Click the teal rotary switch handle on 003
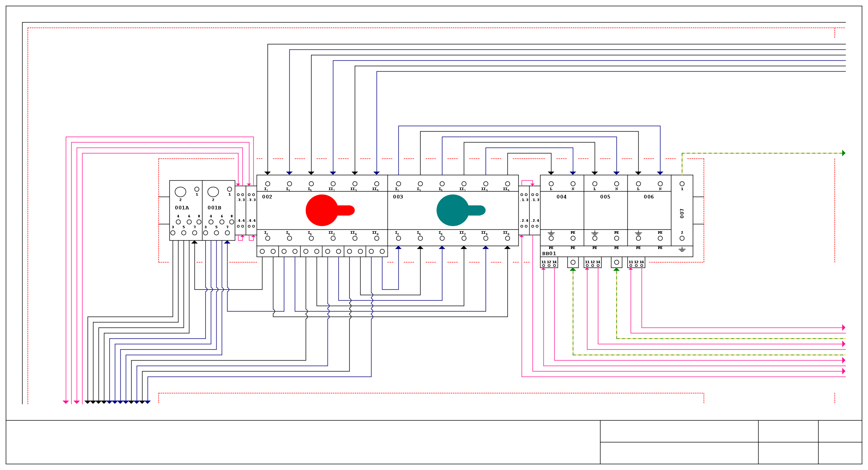The height and width of the screenshot is (470, 868). [453, 210]
